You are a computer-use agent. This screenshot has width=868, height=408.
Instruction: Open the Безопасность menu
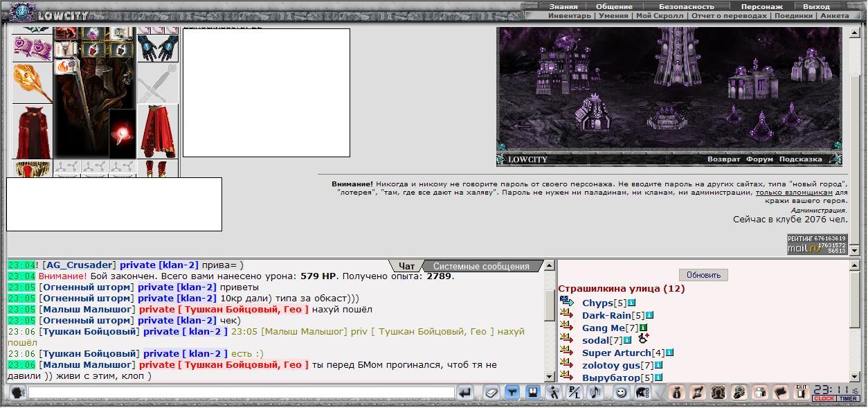[686, 6]
